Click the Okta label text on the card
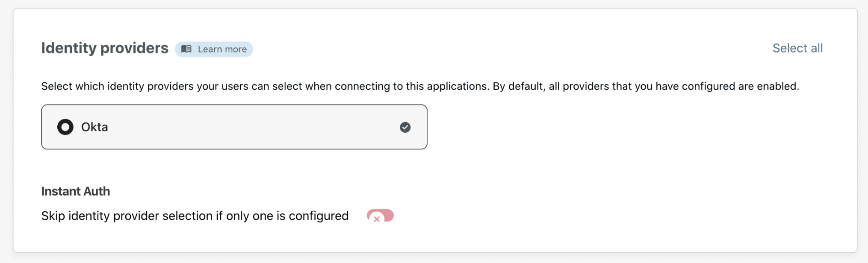 pos(95,127)
